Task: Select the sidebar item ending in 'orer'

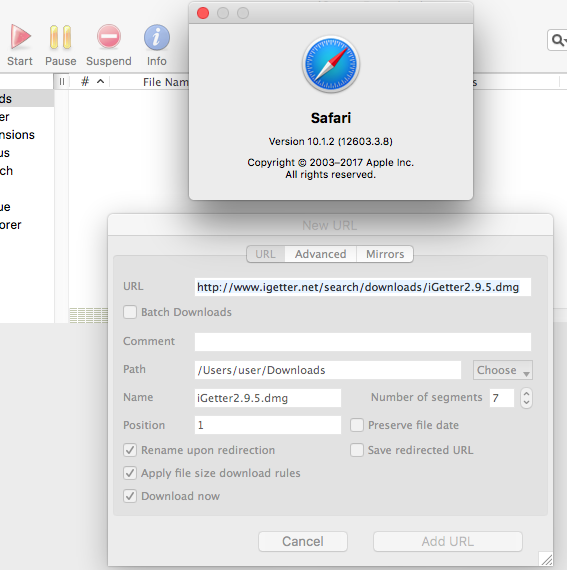Action: 27,225
